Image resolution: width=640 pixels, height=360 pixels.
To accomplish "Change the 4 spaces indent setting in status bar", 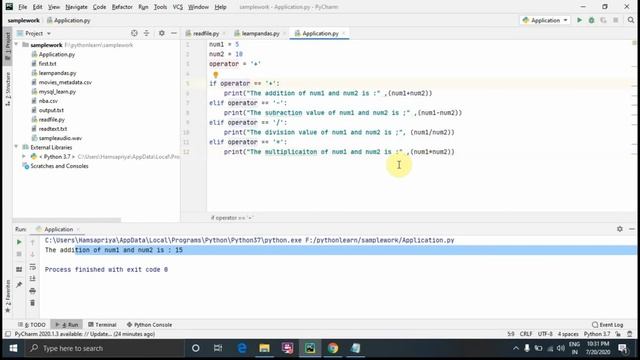I will tap(568, 334).
